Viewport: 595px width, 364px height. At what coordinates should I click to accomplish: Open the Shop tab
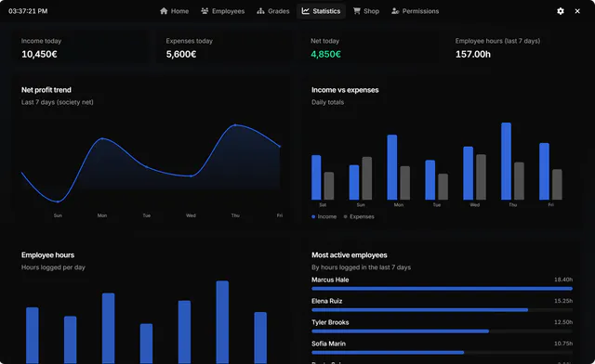tap(366, 11)
